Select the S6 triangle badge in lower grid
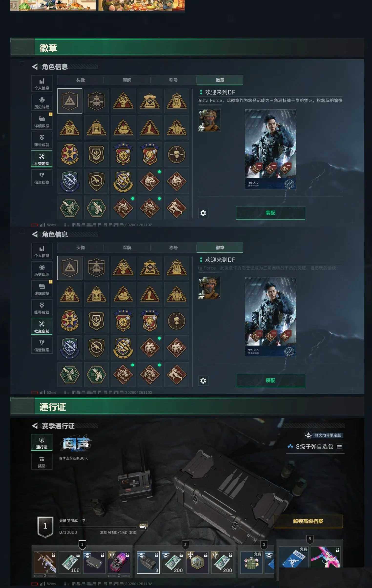Image resolution: width=372 pixels, height=588 pixels. (x=70, y=294)
